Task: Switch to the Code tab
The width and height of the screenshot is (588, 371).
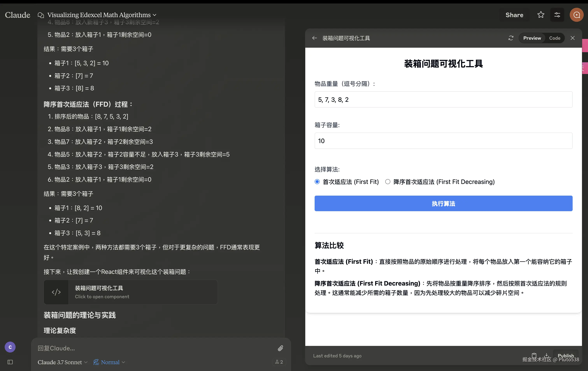Action: (555, 38)
